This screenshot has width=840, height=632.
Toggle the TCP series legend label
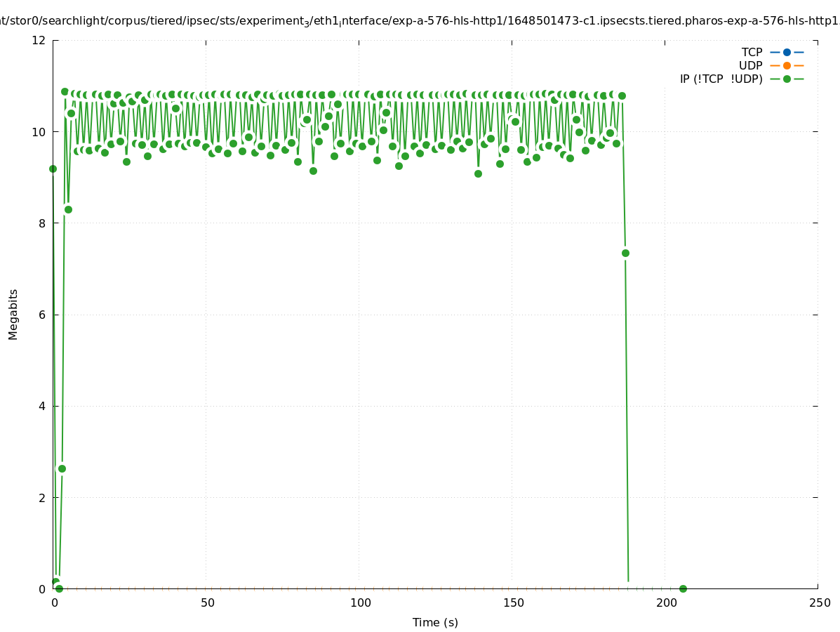point(752,53)
